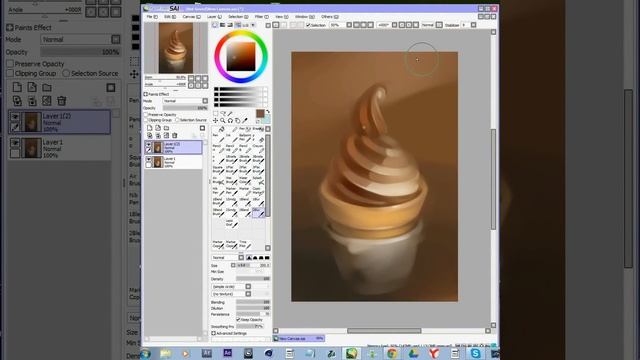The width and height of the screenshot is (640, 360).
Task: Adjust the brush Density slider
Action: click(x=253, y=279)
